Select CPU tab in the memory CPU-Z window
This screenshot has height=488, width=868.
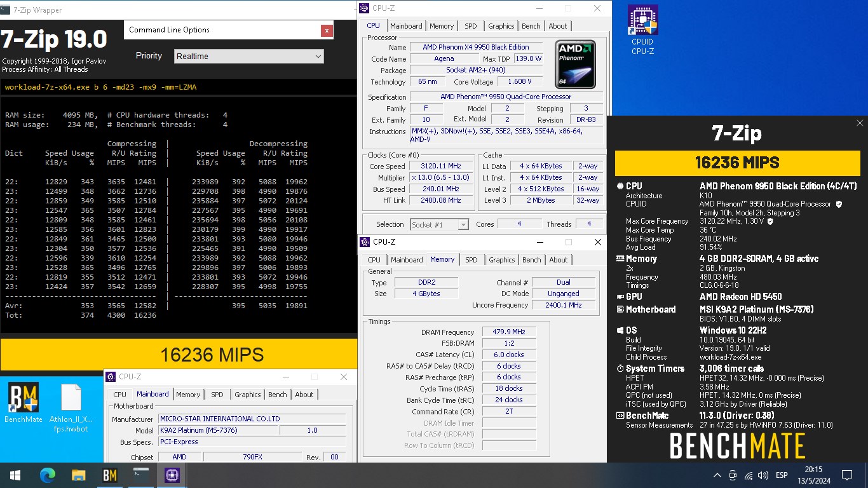coord(374,260)
